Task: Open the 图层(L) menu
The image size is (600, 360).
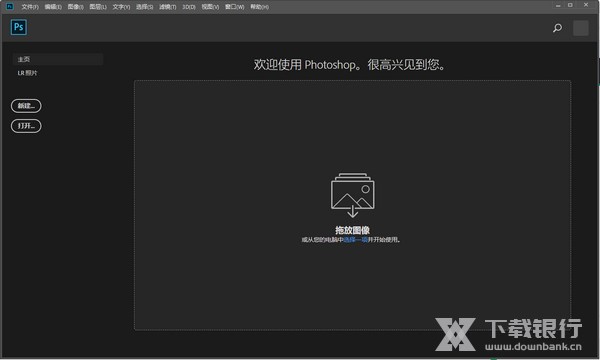Action: point(98,7)
